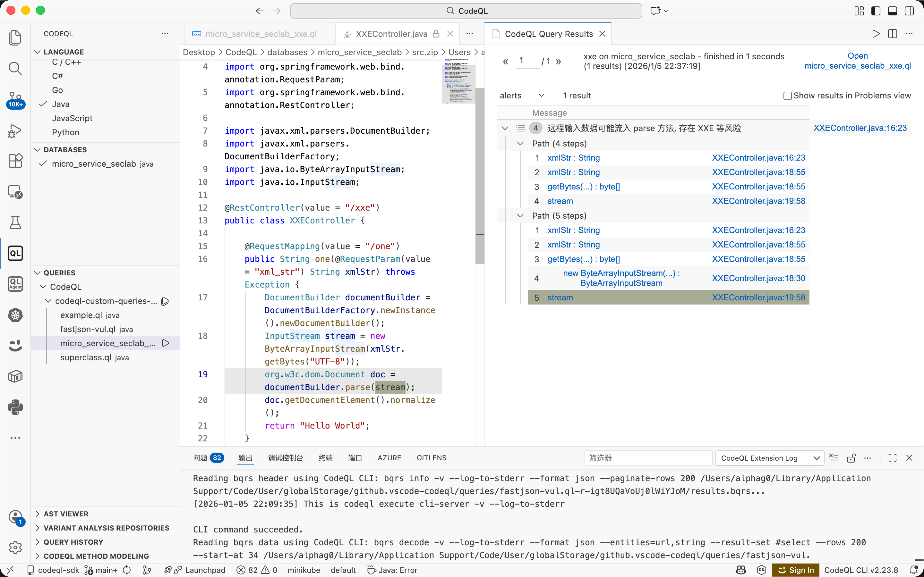
Task: Switch to the 终端 panel tab
Action: [x=325, y=457]
